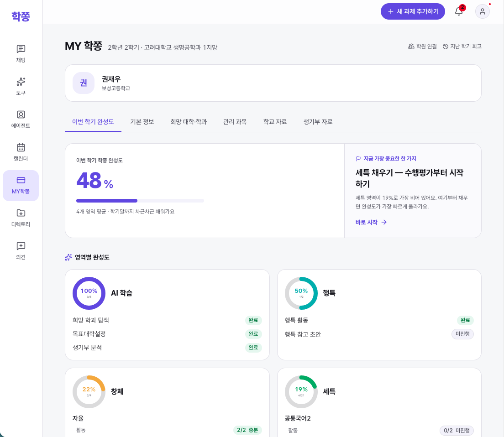Click the 새 과제 추가하기 button
Viewport: 504px width, 437px height.
[x=413, y=11]
